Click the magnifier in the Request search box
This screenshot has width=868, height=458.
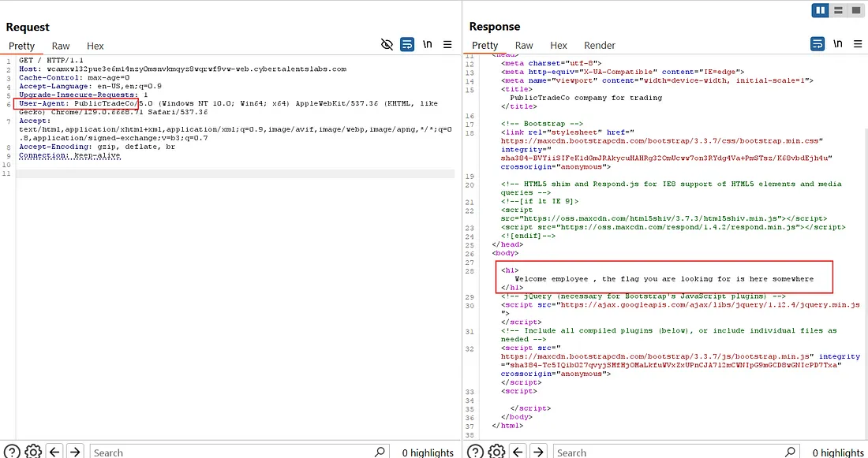click(380, 452)
